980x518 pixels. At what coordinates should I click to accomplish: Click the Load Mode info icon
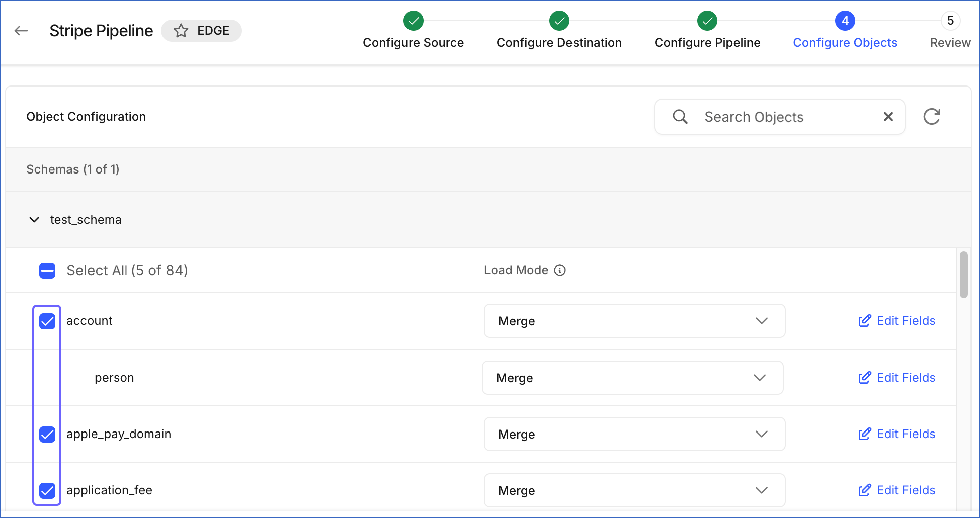[x=560, y=270]
